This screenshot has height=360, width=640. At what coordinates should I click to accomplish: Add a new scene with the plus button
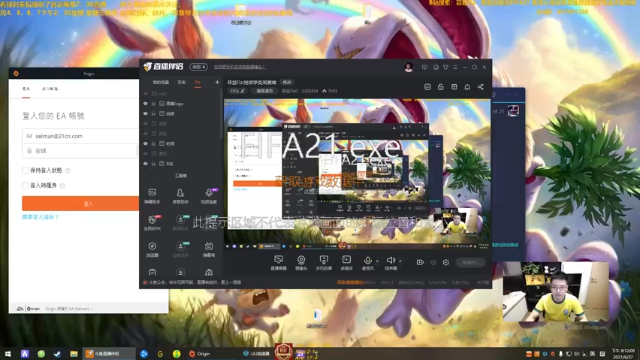point(217,82)
